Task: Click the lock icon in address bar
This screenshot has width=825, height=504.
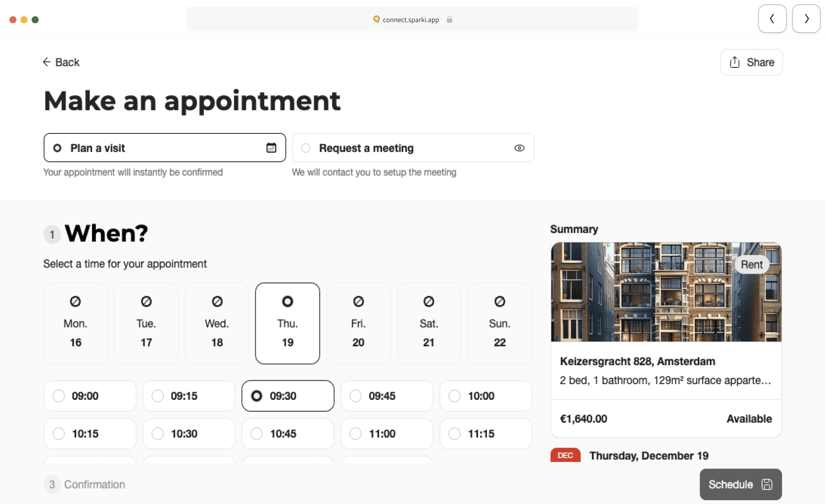Action: tap(449, 19)
